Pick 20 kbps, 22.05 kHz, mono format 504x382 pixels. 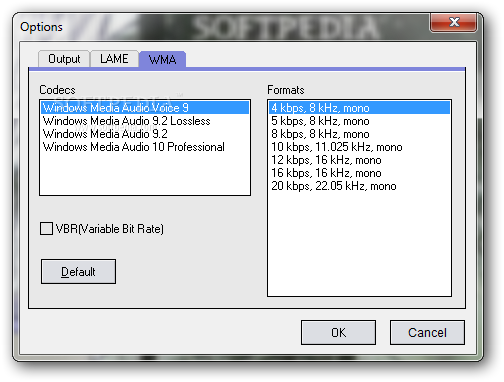359,186
